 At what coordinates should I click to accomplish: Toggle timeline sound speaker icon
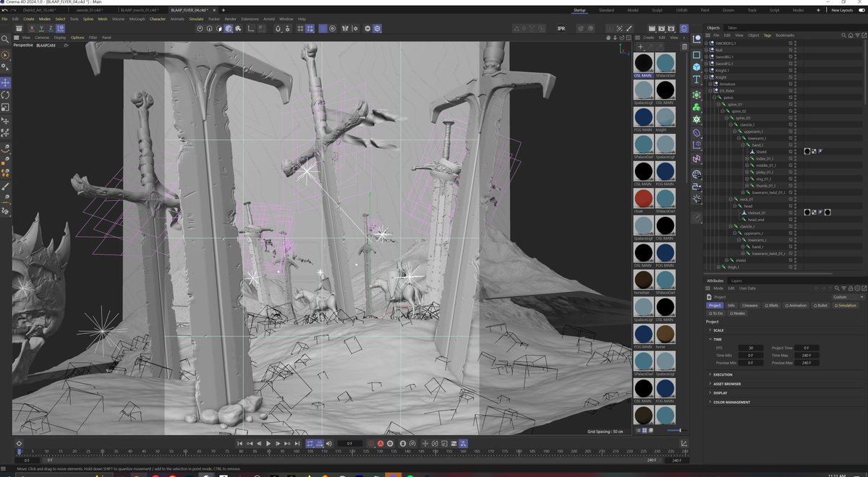(x=328, y=443)
